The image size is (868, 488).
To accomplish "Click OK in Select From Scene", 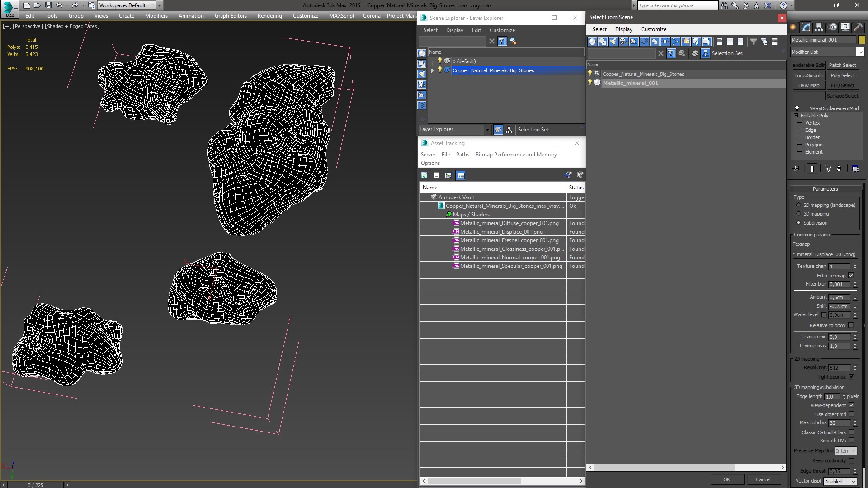I will 726,479.
